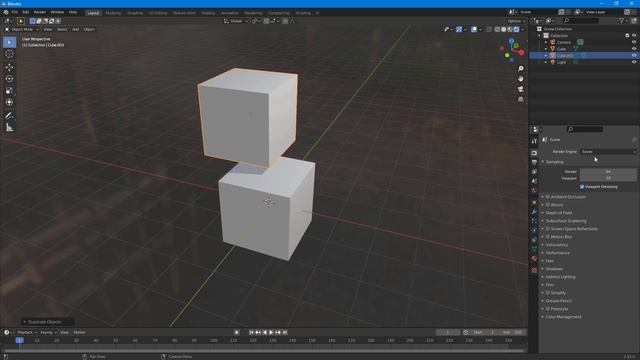Play the animation in the timeline

click(271, 332)
